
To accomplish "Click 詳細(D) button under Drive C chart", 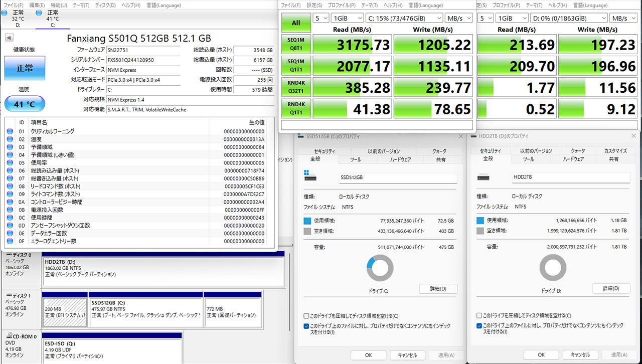I will point(438,289).
